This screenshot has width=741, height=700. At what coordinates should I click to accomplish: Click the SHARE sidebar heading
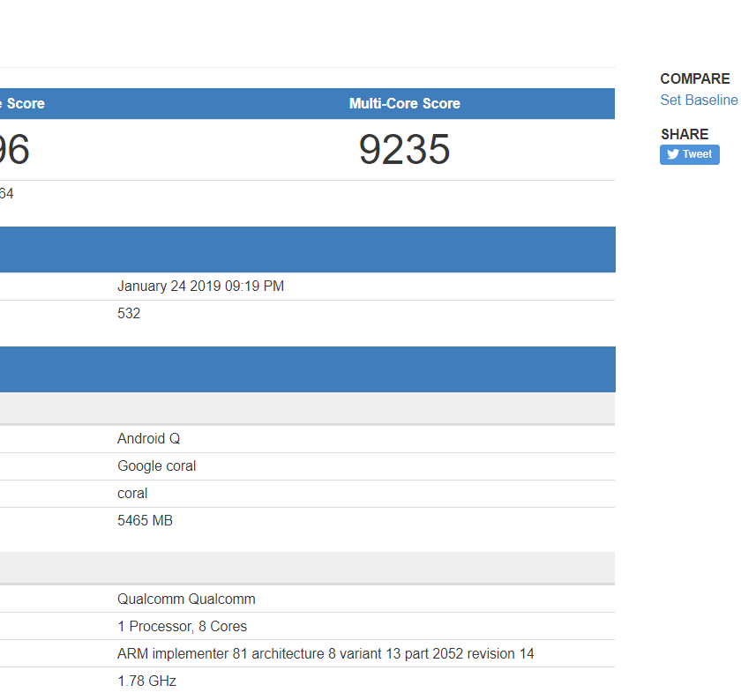[x=685, y=134]
